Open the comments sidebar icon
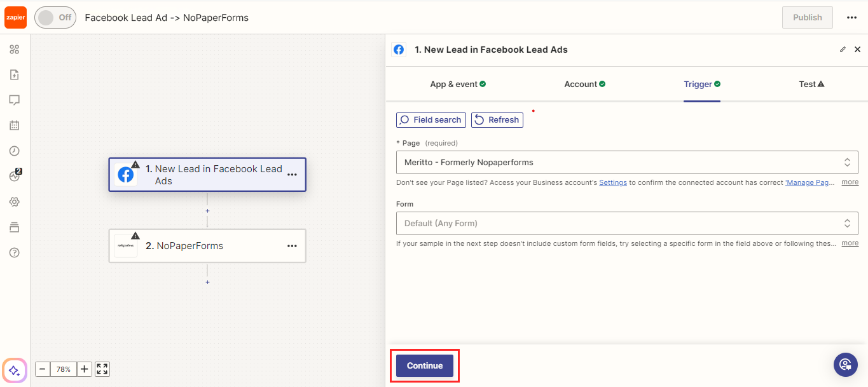868x387 pixels. tap(15, 100)
